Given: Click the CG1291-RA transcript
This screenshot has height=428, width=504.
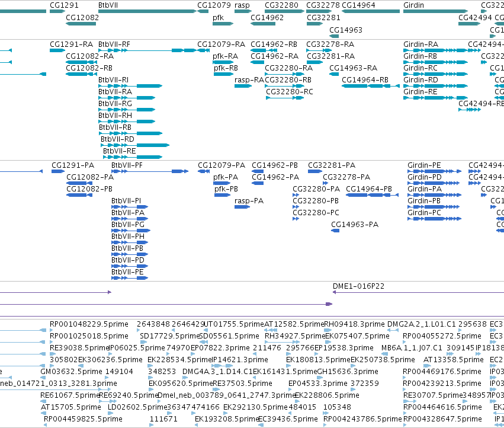Looking at the screenshot, I should point(57,50).
